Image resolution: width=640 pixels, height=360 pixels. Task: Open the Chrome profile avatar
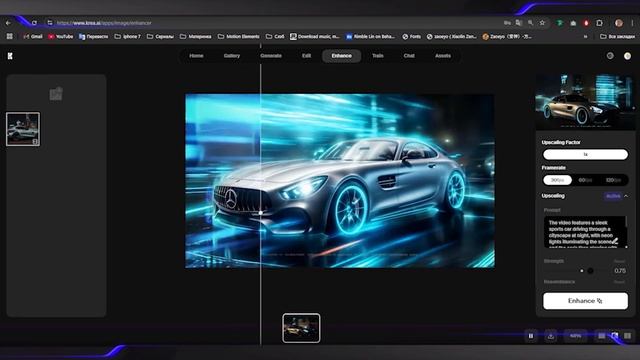[619, 23]
